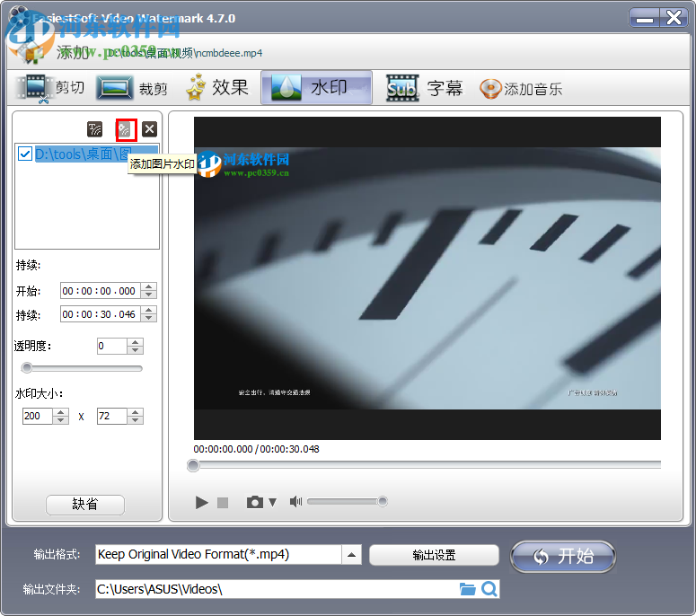Increase watermark width with up arrow
The height and width of the screenshot is (616, 696).
[x=60, y=412]
